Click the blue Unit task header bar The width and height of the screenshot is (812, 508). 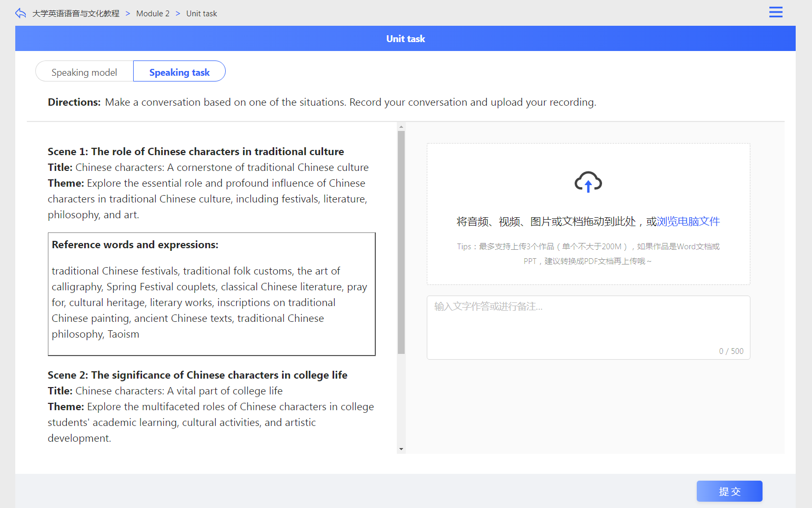405,38
